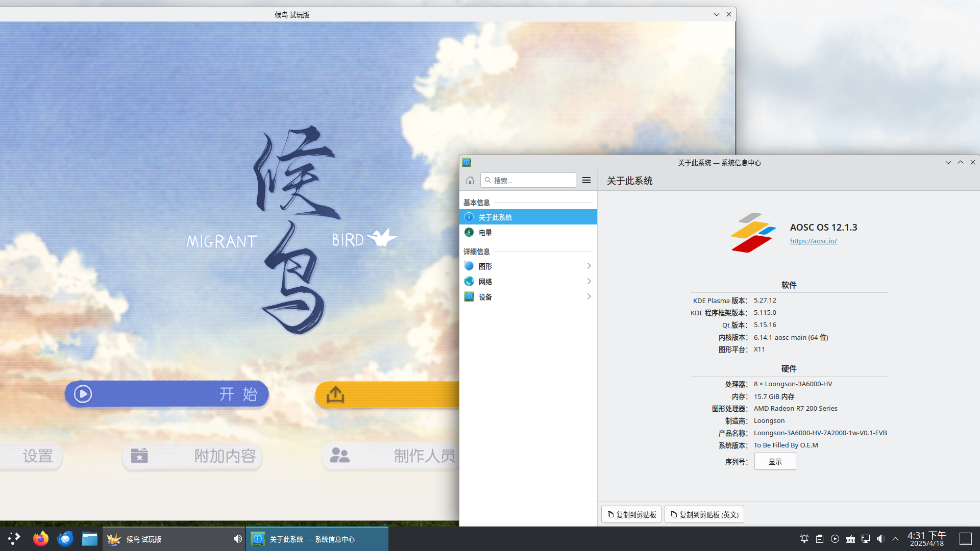Open the hamburger menu beside the search field

tap(586, 180)
